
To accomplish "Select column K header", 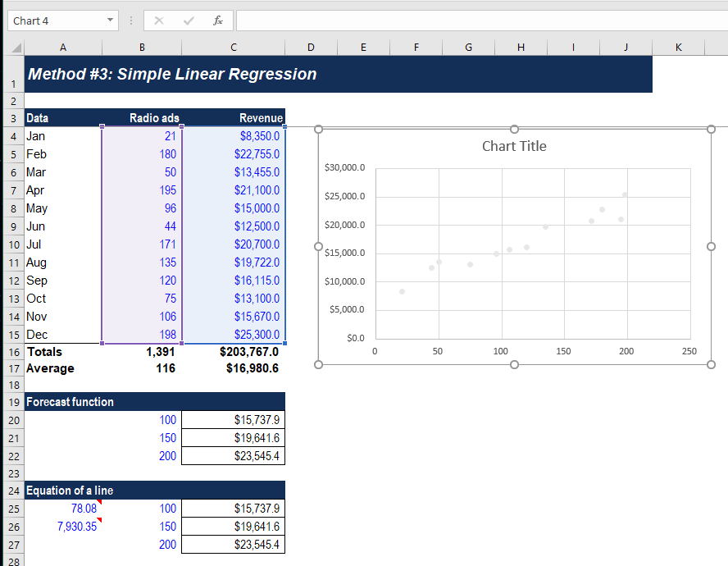I will (678, 47).
